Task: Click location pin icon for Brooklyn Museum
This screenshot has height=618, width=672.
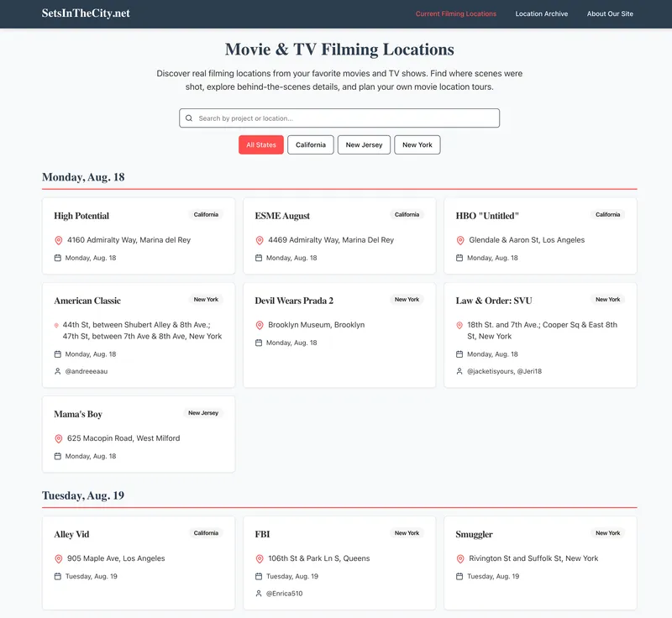Action: tap(260, 325)
